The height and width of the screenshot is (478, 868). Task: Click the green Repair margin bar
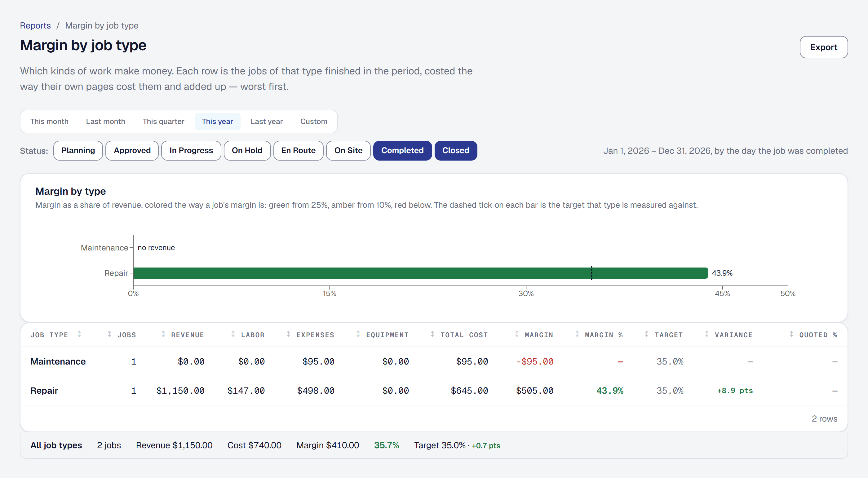421,273
